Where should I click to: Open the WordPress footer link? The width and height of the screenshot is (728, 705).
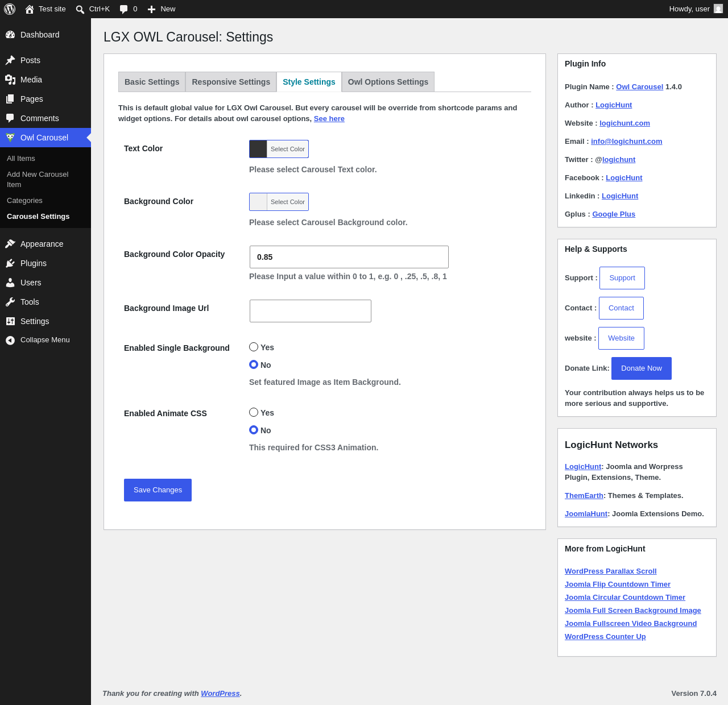pos(220,694)
